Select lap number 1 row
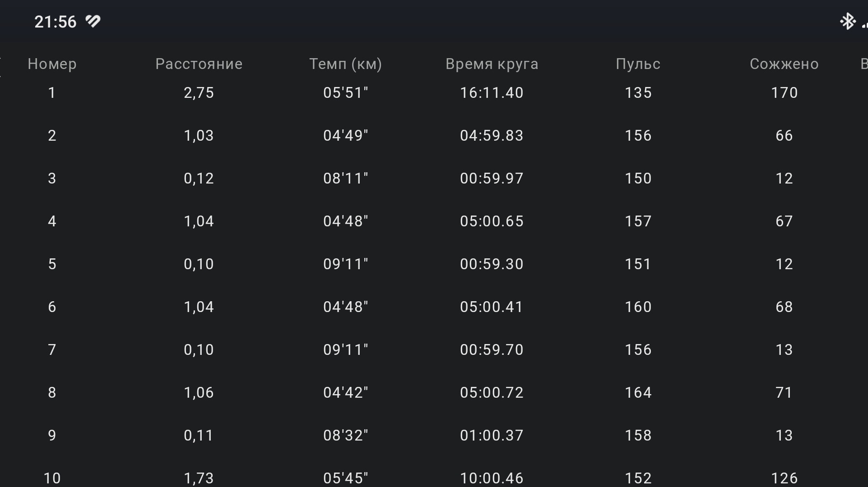Image resolution: width=868 pixels, height=487 pixels. click(x=433, y=93)
